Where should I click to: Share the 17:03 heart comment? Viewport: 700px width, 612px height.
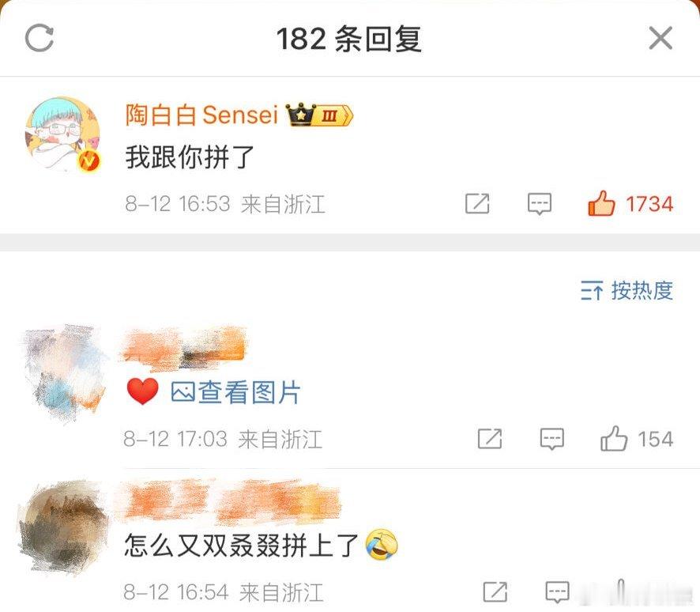point(490,438)
